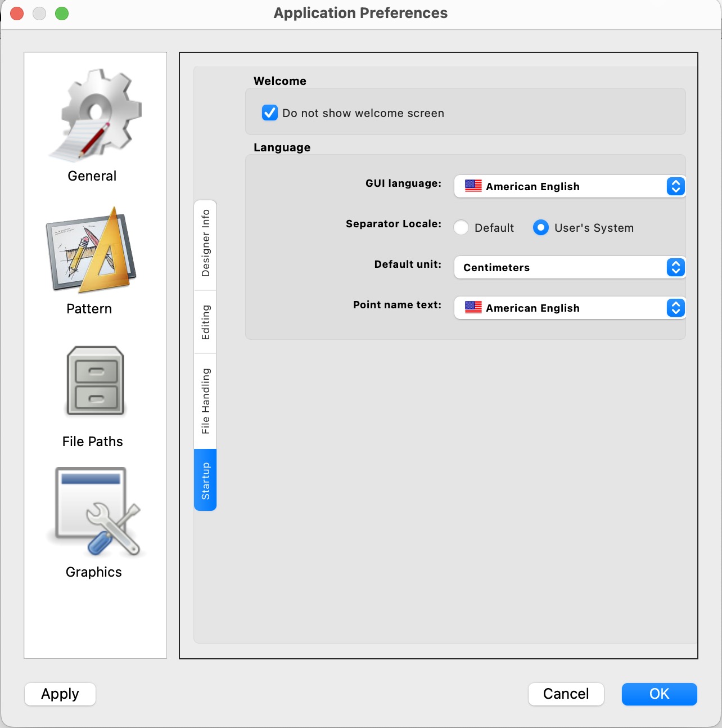
Task: Switch to the Designer Info tab
Action: [205, 244]
